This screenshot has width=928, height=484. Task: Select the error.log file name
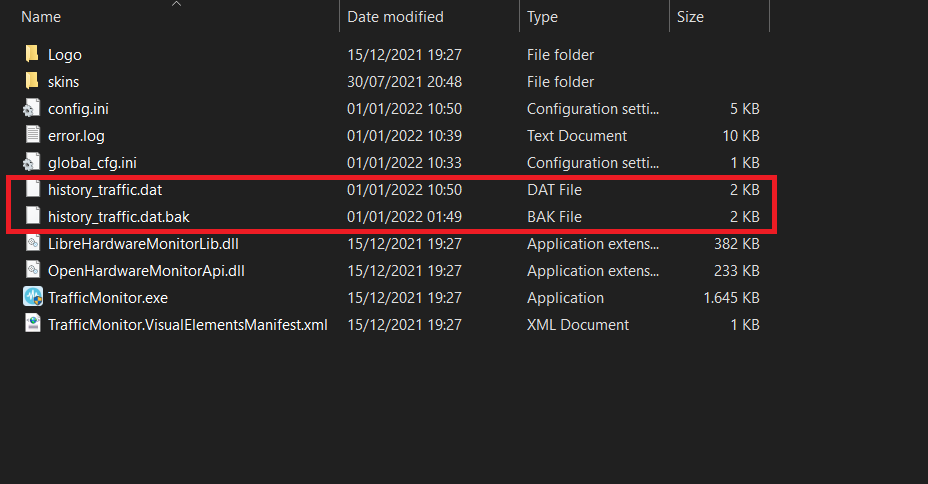click(76, 135)
